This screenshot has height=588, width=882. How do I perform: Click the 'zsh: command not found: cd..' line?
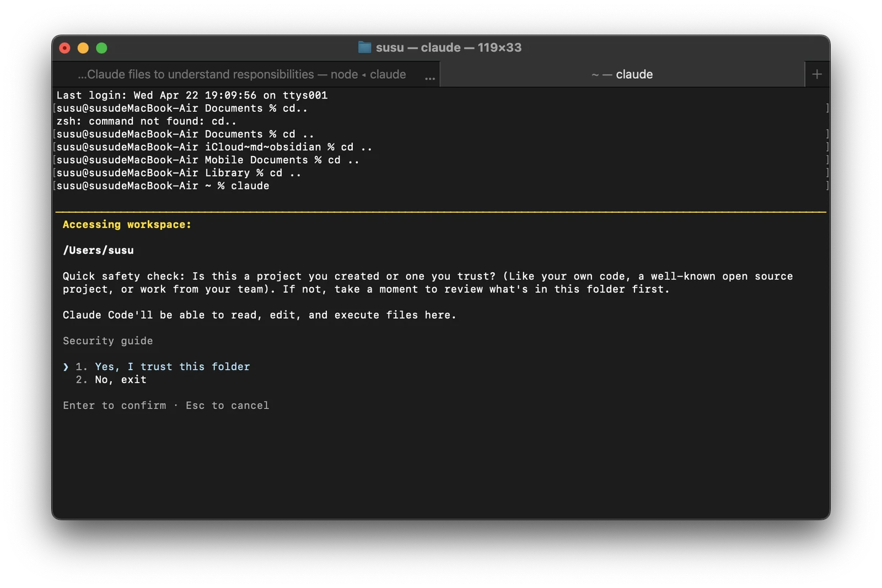(147, 121)
